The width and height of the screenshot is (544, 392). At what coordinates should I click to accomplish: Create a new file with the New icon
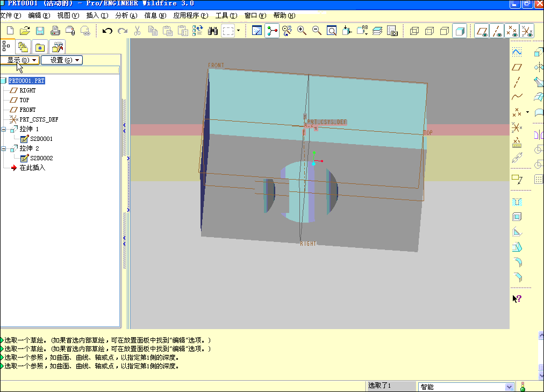10,31
